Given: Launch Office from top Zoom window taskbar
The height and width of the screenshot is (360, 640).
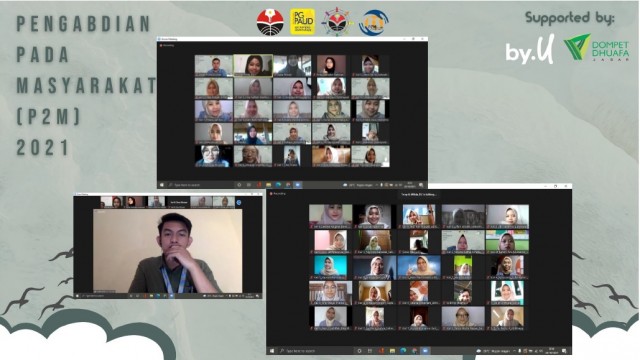Looking at the screenshot, I should (x=259, y=185).
